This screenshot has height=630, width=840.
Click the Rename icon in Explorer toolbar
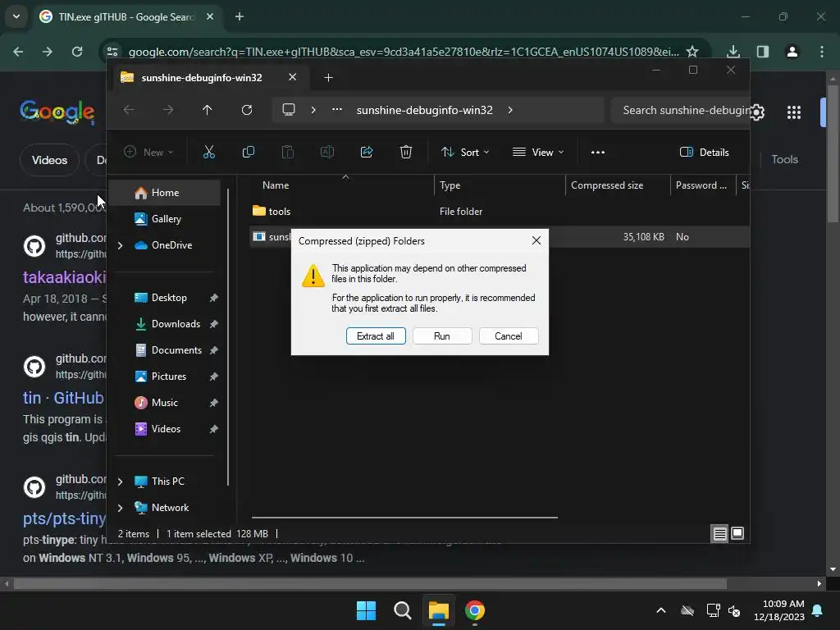click(327, 152)
